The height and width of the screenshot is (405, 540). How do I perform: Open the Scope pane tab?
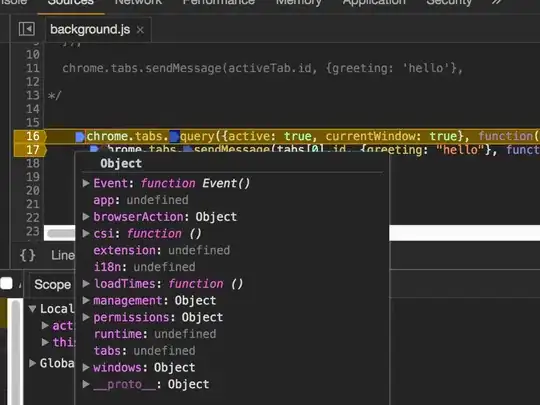[52, 284]
